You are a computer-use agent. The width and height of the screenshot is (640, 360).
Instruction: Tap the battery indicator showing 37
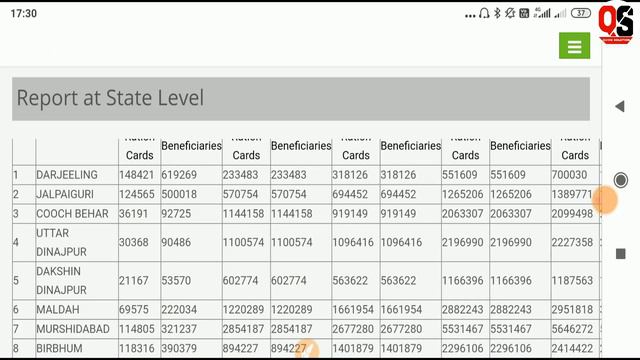pyautogui.click(x=580, y=13)
